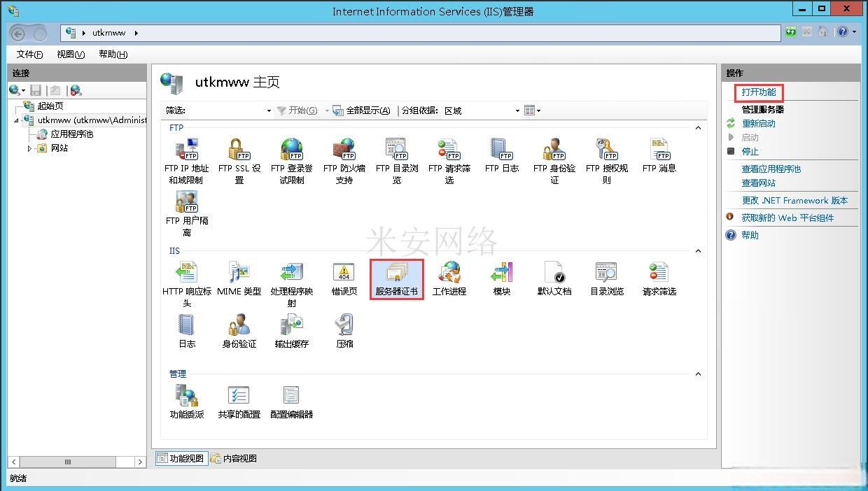Select 起始页 in connections tree
Screen dimensions: 868x491
coord(50,106)
